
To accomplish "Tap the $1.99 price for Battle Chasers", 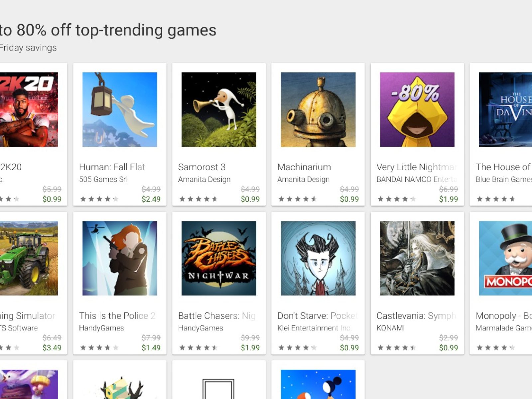I will coord(250,348).
